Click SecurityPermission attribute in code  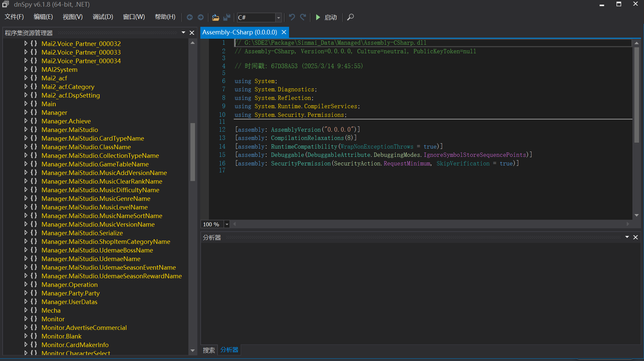pos(301,163)
